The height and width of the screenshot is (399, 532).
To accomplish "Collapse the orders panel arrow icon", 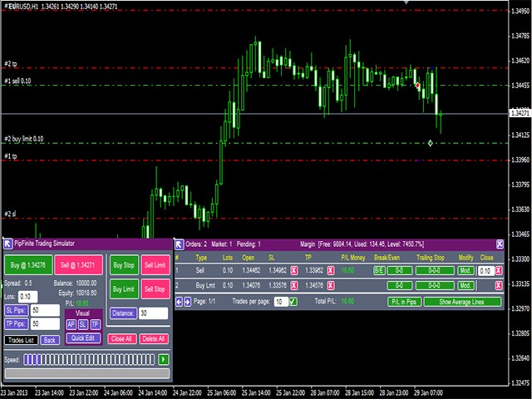I will (180, 244).
